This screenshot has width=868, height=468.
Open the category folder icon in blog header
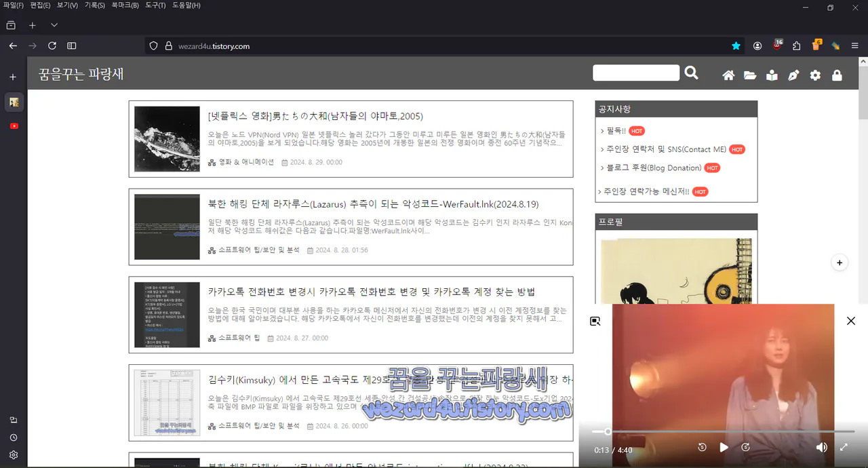[x=750, y=75]
